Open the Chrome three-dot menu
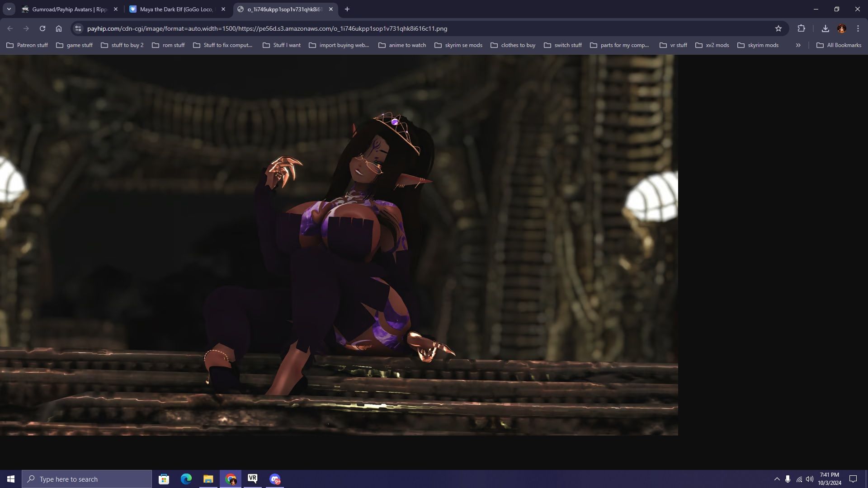The image size is (868, 488). (858, 28)
